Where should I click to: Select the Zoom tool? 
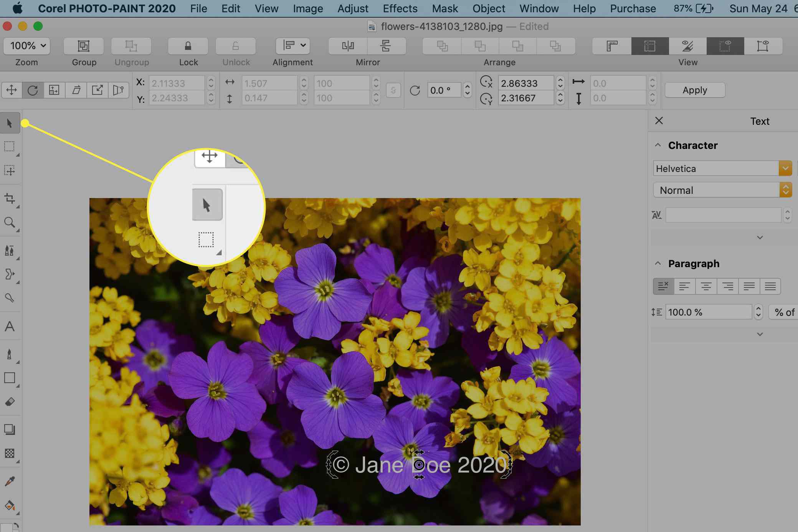(x=10, y=223)
